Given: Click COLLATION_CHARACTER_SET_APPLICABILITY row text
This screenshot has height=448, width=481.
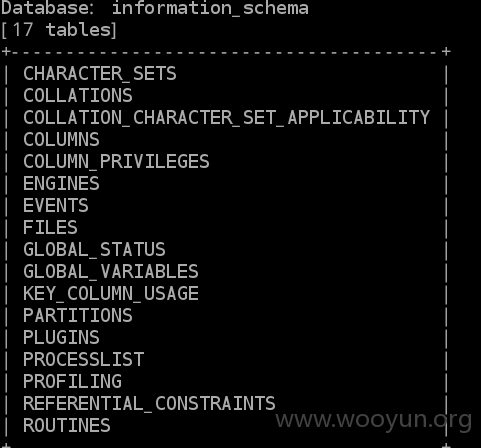Looking at the screenshot, I should (226, 118).
